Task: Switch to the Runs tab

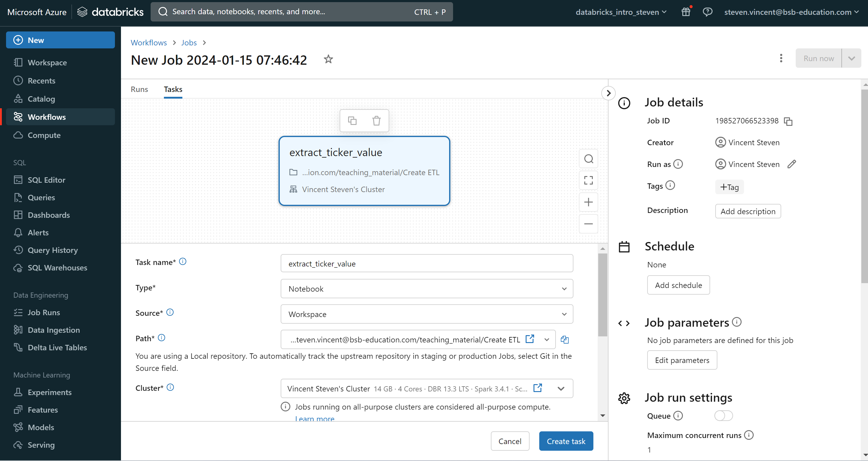Action: pos(139,89)
